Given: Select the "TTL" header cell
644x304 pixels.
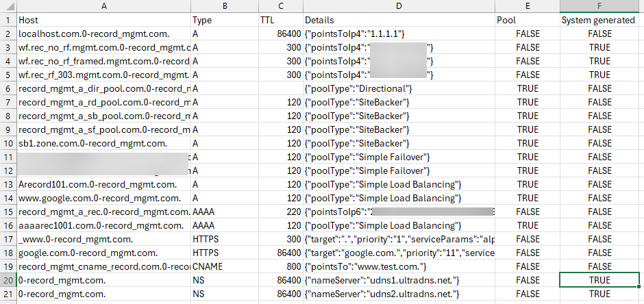Looking at the screenshot, I should click(280, 20).
